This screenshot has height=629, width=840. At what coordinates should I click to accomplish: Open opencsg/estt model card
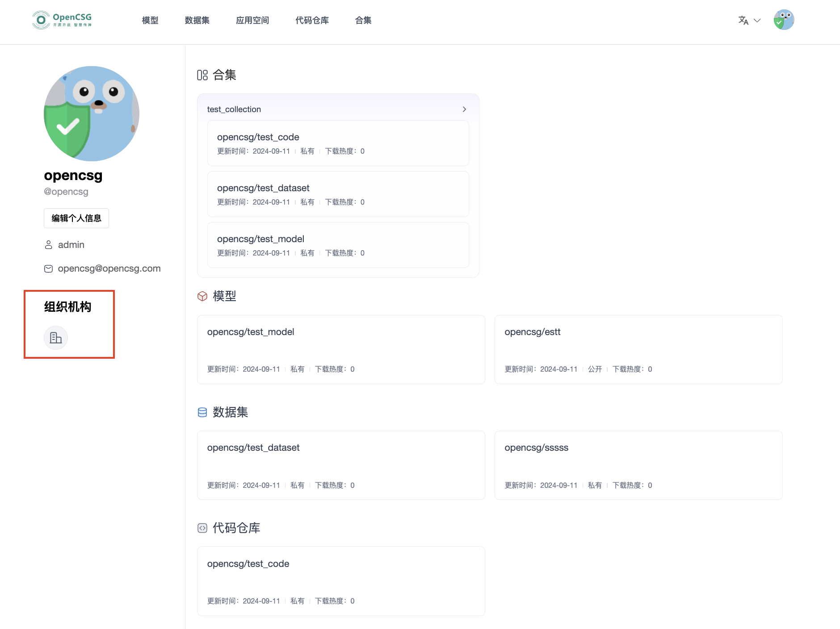(638, 349)
